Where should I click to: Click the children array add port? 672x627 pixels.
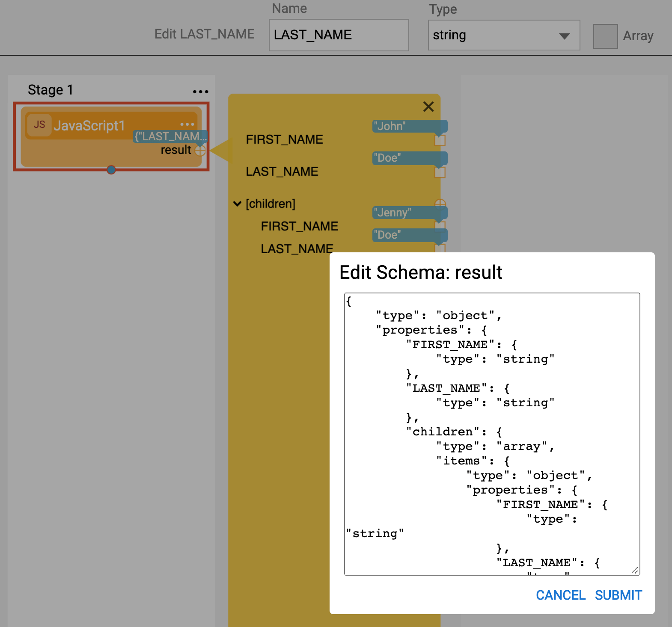coord(440,204)
